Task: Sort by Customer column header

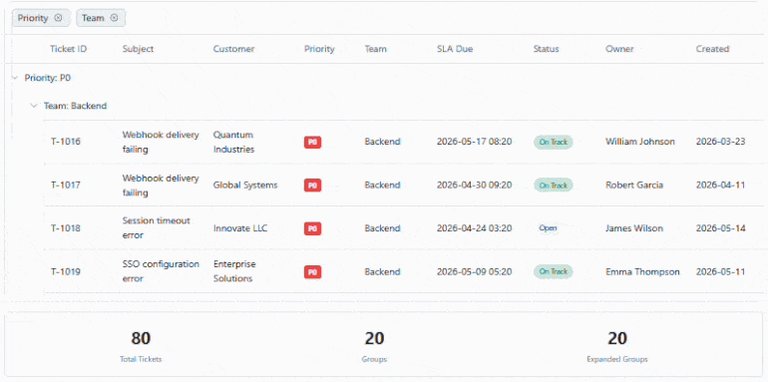Action: point(234,49)
